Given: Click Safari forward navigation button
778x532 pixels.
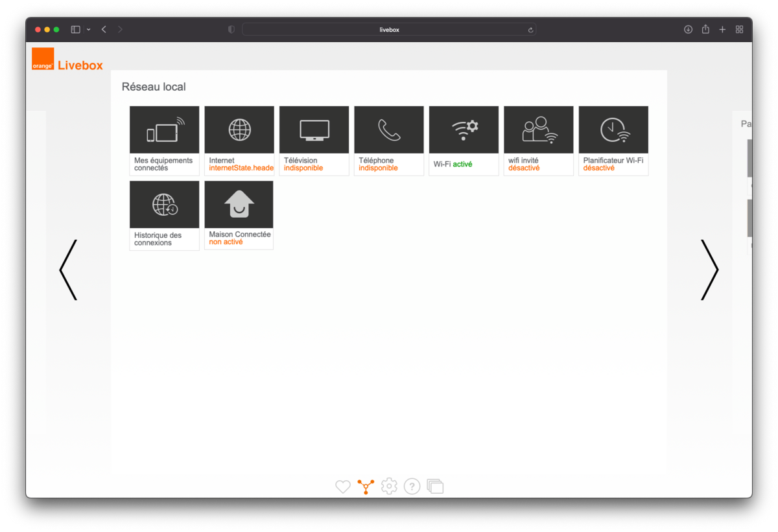Looking at the screenshot, I should point(121,29).
